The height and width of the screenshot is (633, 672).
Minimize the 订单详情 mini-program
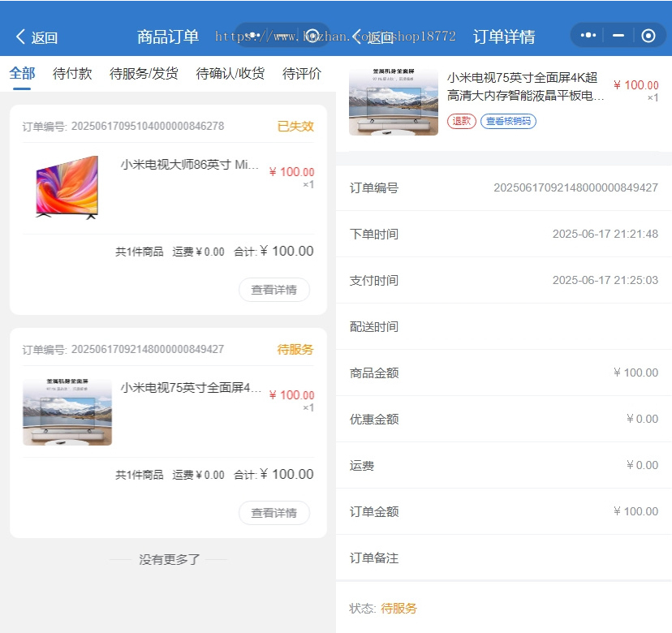pos(618,35)
